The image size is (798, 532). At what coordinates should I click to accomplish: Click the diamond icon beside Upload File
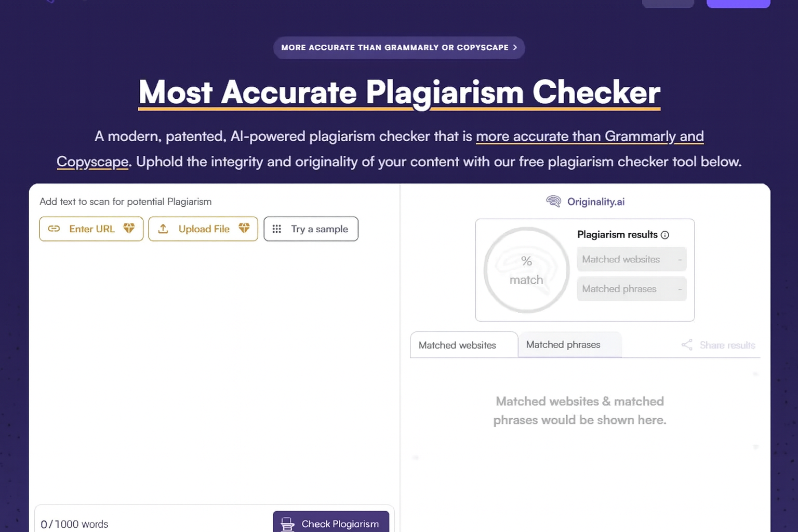(244, 228)
